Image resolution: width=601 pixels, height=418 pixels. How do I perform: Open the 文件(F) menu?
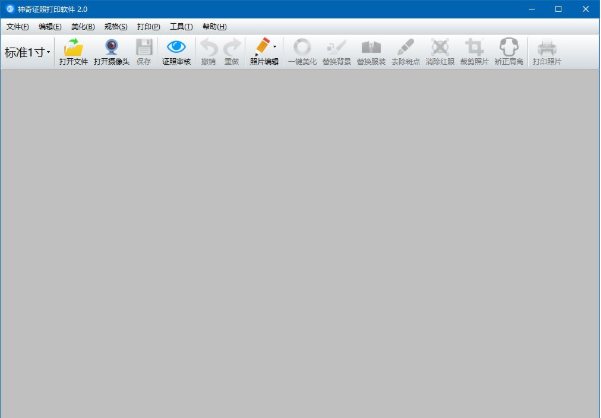pyautogui.click(x=18, y=27)
